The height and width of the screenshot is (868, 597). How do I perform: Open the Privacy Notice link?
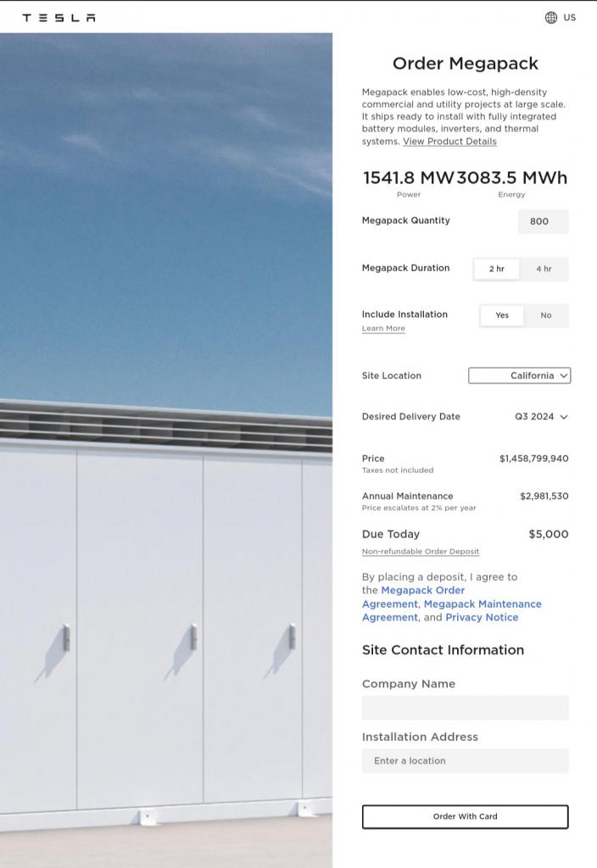coord(482,617)
